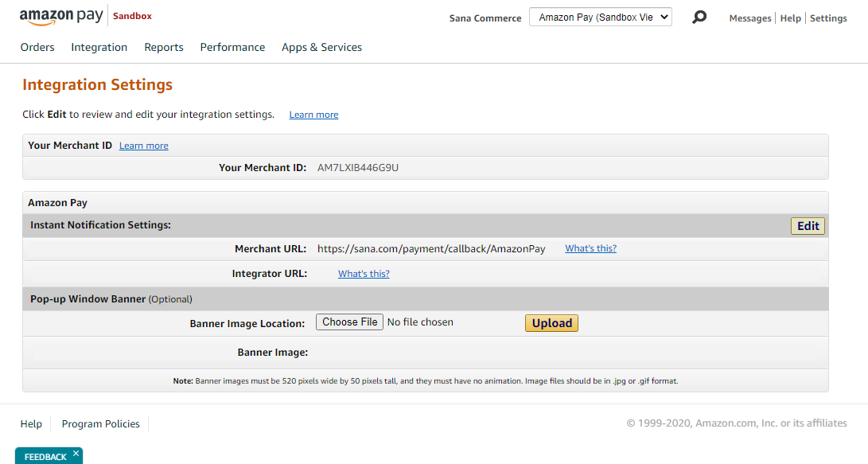Open the Orders menu
The image size is (868, 464).
[x=37, y=48]
